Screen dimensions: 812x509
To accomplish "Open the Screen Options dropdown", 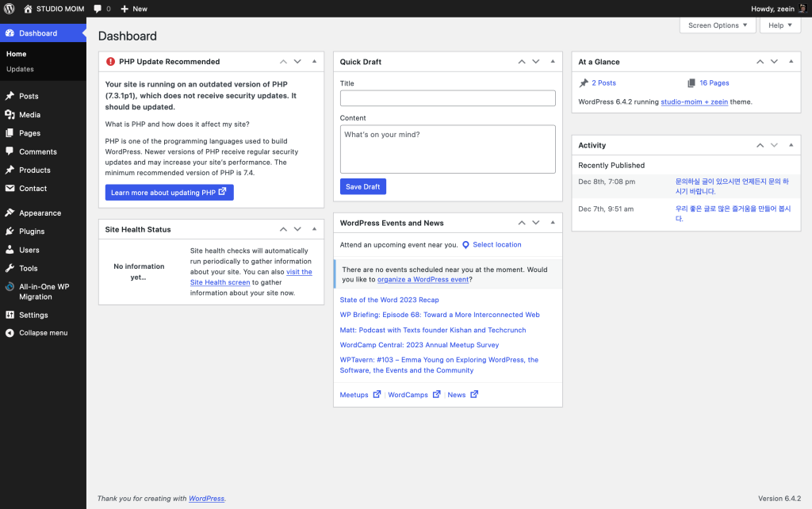I will [x=717, y=25].
